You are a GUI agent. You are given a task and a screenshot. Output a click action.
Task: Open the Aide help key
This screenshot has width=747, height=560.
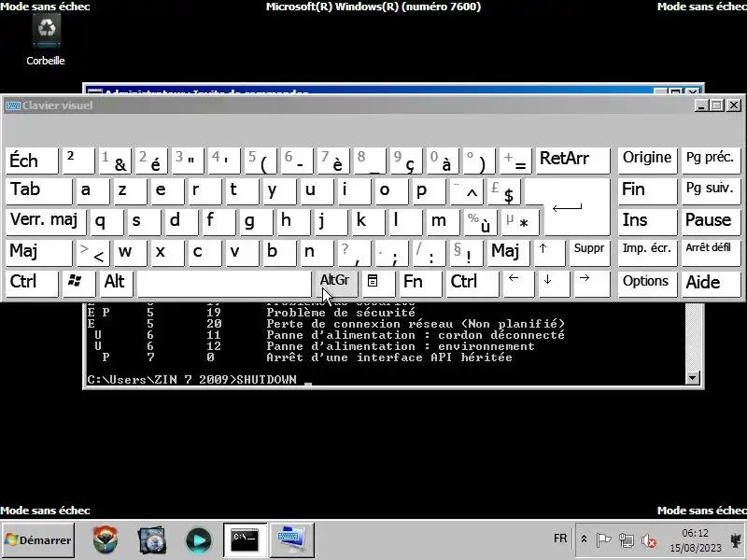pos(711,283)
